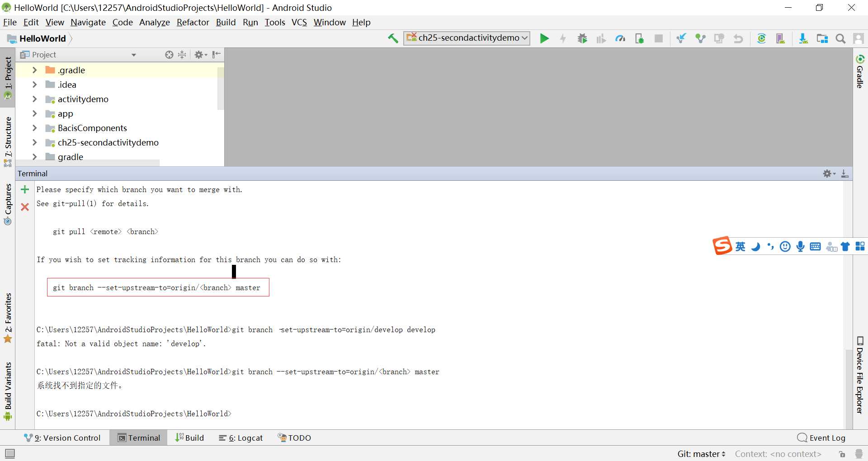
Task: Expand the ch25-secondactivitydemo module
Action: pyautogui.click(x=34, y=142)
